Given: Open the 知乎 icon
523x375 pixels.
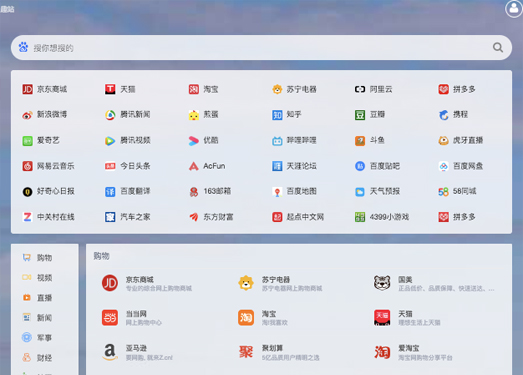Looking at the screenshot, I should point(277,115).
